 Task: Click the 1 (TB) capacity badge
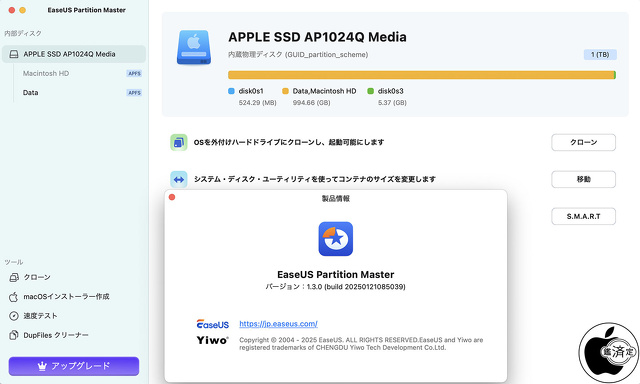pos(600,54)
